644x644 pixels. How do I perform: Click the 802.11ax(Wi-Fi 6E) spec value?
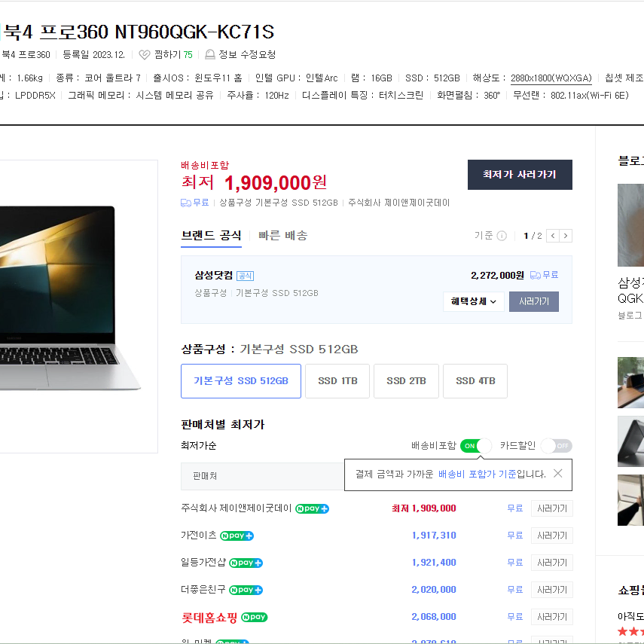pyautogui.click(x=590, y=96)
